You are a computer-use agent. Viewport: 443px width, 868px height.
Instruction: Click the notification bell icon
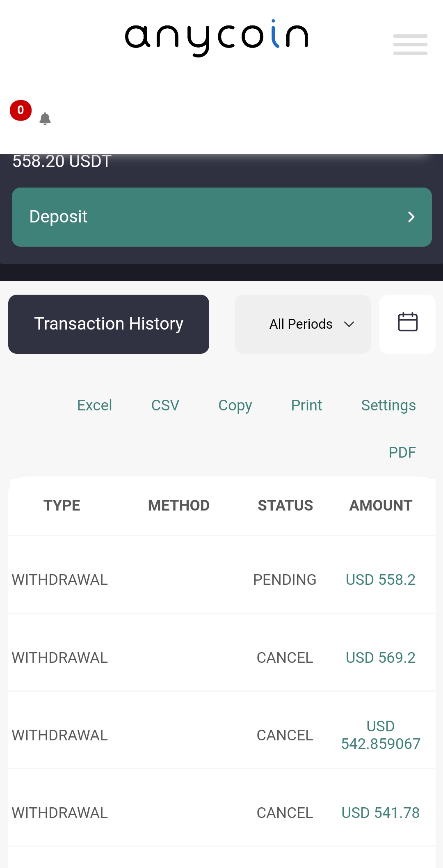pos(45,119)
